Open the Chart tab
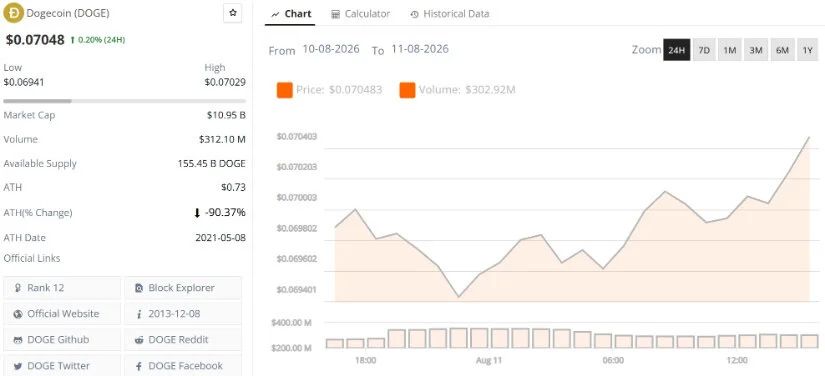The height and width of the screenshot is (376, 825). tap(291, 14)
